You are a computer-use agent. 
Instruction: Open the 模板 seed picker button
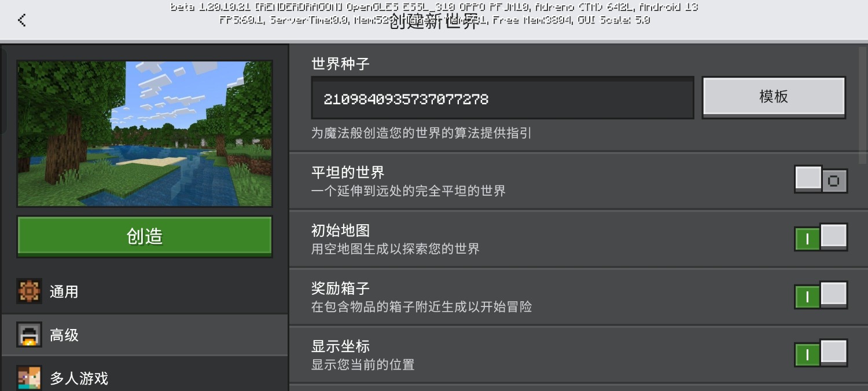(774, 97)
